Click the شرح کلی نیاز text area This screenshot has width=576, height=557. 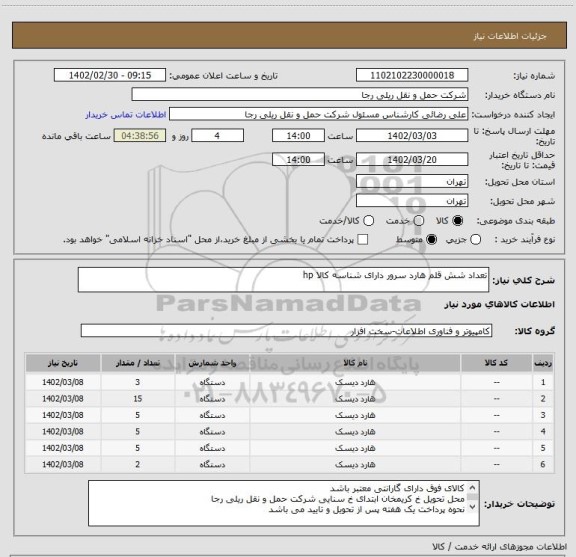283,280
